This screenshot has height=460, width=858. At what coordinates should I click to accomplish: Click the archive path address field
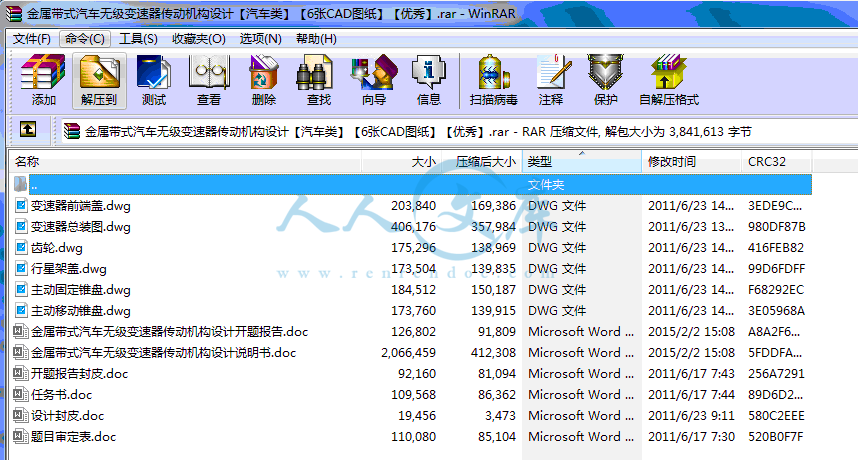point(460,131)
